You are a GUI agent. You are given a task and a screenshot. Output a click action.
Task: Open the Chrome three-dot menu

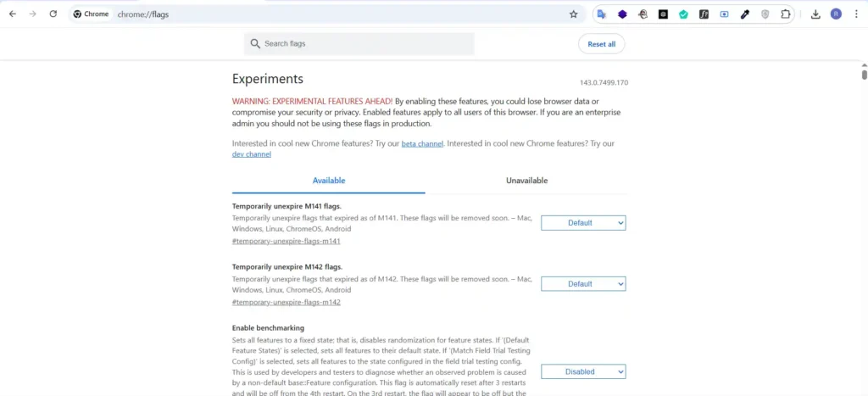[x=856, y=14]
